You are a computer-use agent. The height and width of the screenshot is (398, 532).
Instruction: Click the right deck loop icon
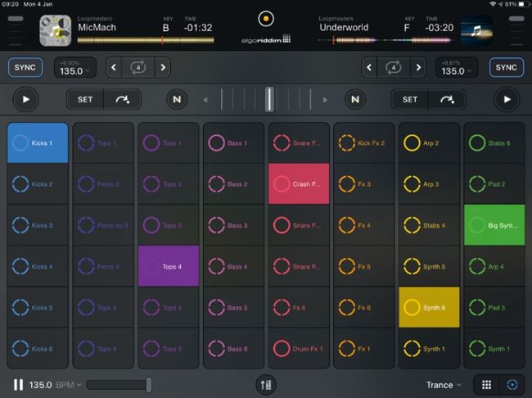tap(394, 67)
